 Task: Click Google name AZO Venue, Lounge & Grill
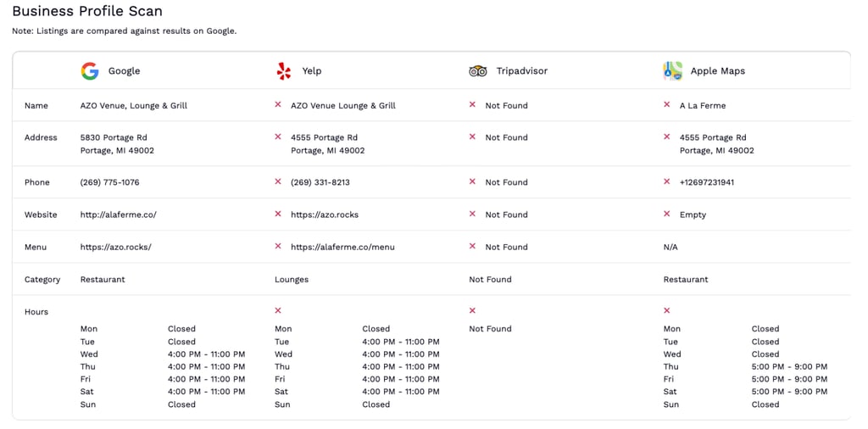click(x=134, y=105)
